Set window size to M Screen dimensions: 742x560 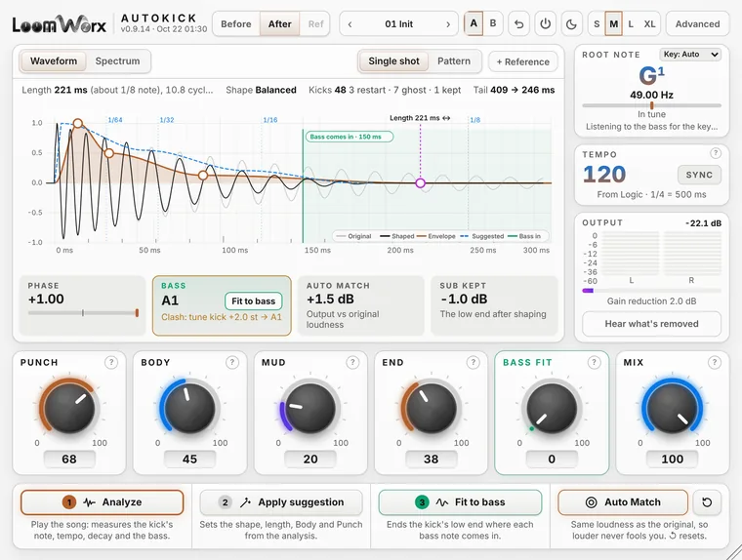point(614,23)
